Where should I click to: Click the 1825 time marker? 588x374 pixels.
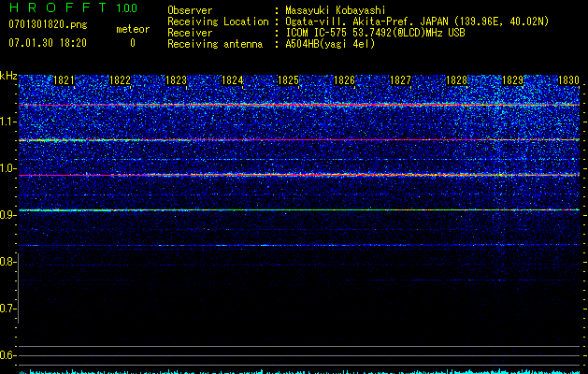(289, 81)
